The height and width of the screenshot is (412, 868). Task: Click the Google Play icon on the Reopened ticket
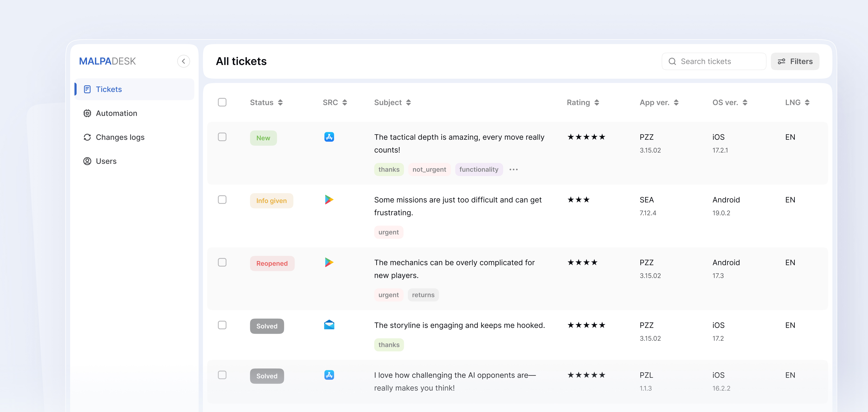click(329, 262)
